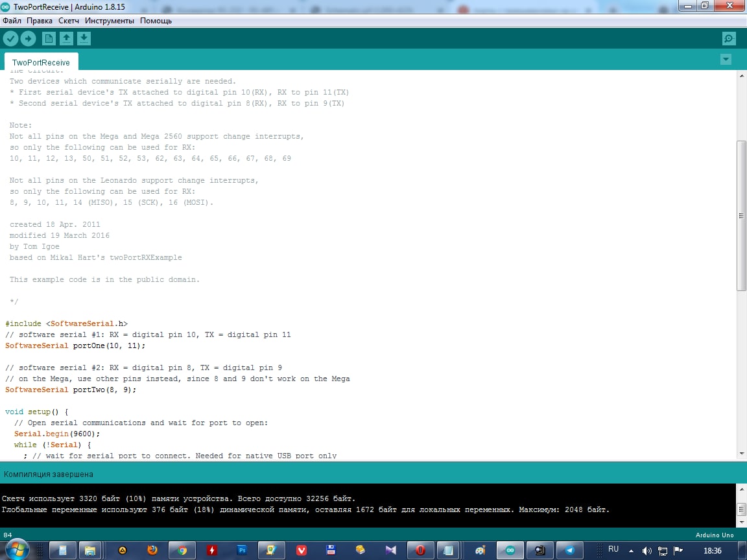Click the Arduino IDE taskbar button
The image size is (747, 560).
click(x=510, y=550)
